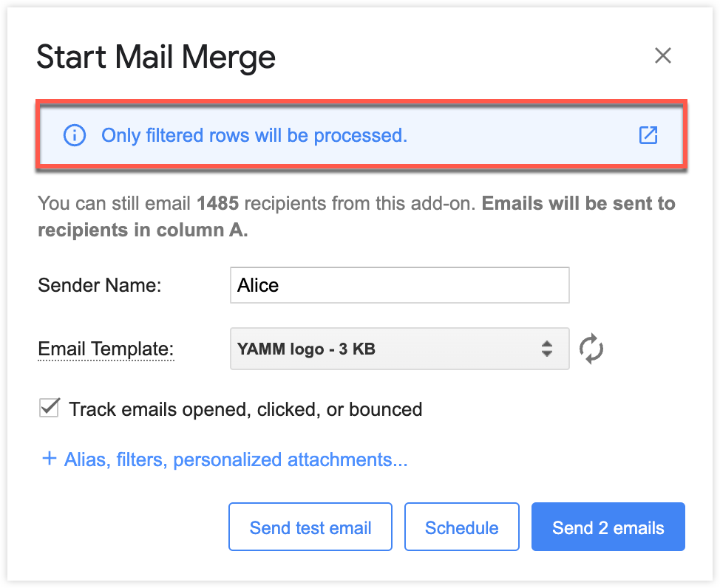720x588 pixels.
Task: Open the external link icon in the banner
Action: [648, 135]
